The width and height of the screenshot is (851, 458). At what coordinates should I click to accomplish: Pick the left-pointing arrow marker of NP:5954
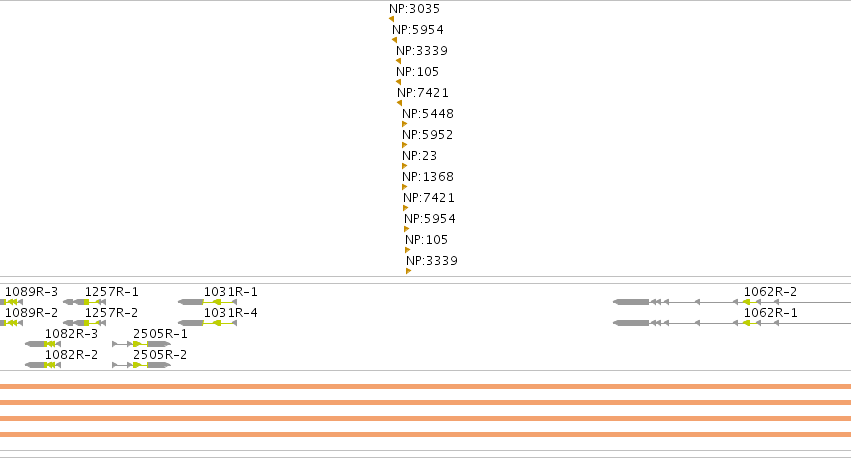click(395, 40)
